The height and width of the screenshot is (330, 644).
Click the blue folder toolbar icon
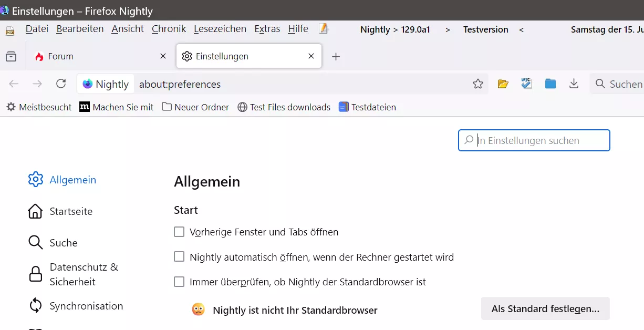(x=550, y=84)
